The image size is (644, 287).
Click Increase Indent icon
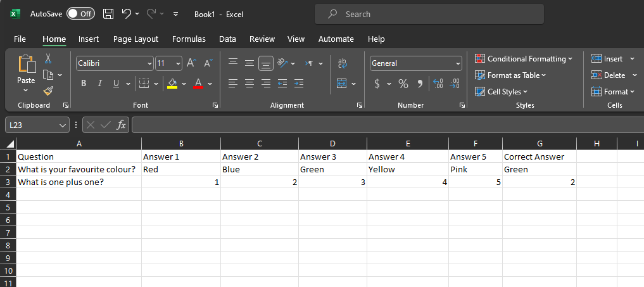(299, 84)
